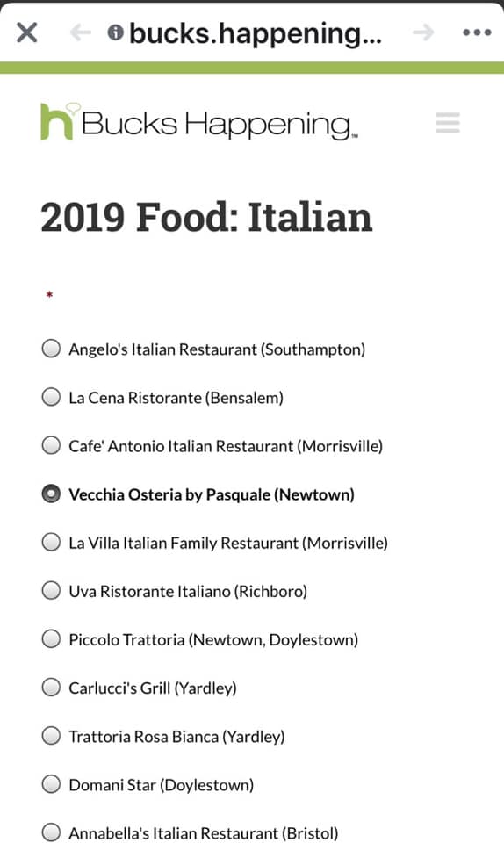Choose Uva Ristorante Italiano radio button
Image resolution: width=504 pixels, height=843 pixels.
click(51, 590)
